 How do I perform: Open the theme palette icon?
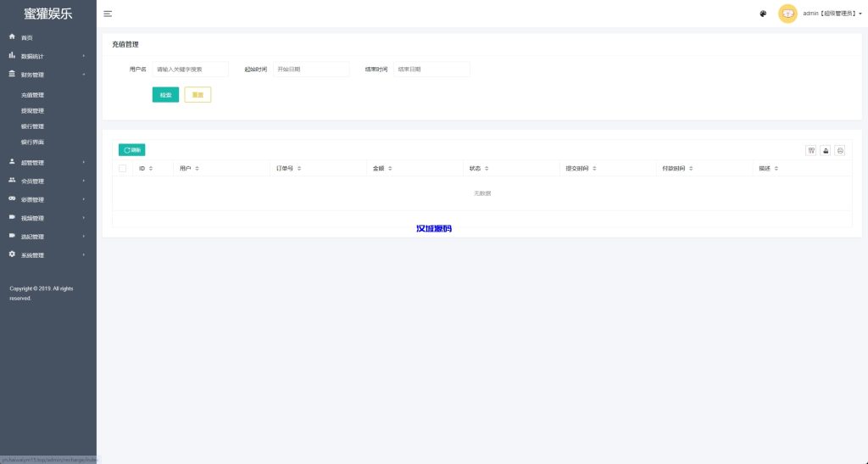(x=763, y=14)
